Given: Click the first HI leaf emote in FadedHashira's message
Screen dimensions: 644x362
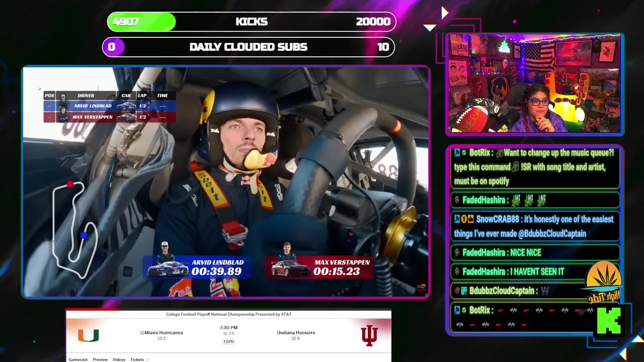Looking at the screenshot, I should point(516,200).
